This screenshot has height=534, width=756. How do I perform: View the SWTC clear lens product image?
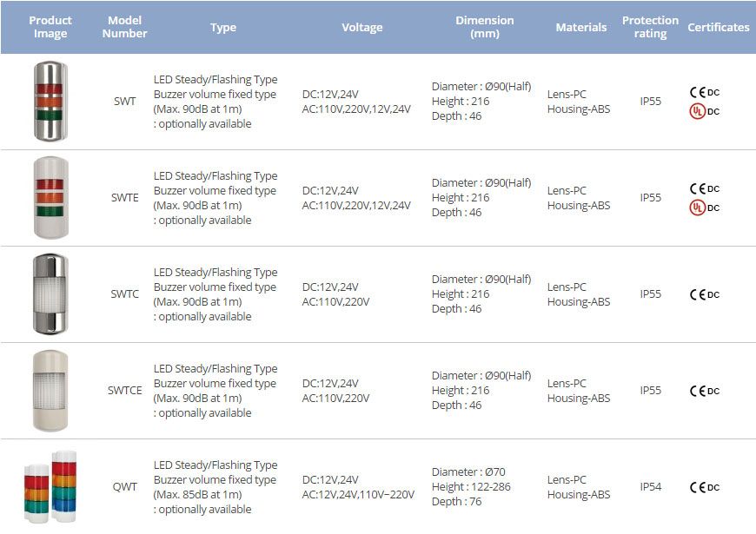click(x=50, y=294)
